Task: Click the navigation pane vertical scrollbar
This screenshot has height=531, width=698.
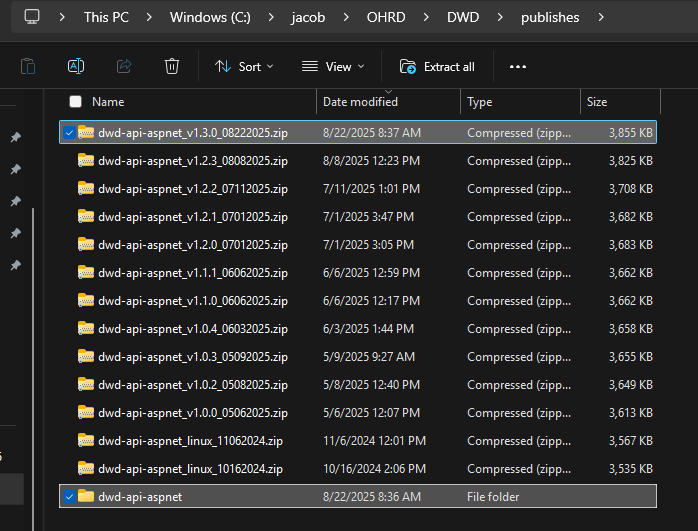Action: 32,369
